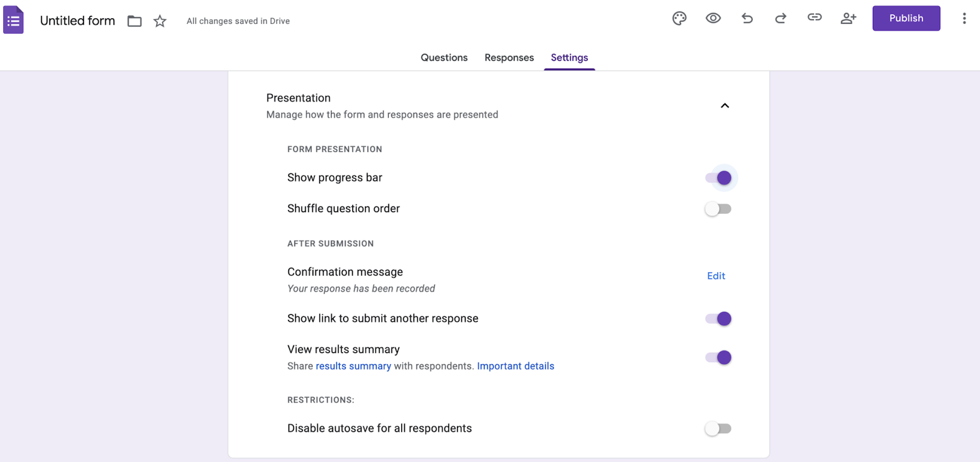Turn off Show progress bar toggle
Screen dimensions: 980x462
(x=718, y=178)
